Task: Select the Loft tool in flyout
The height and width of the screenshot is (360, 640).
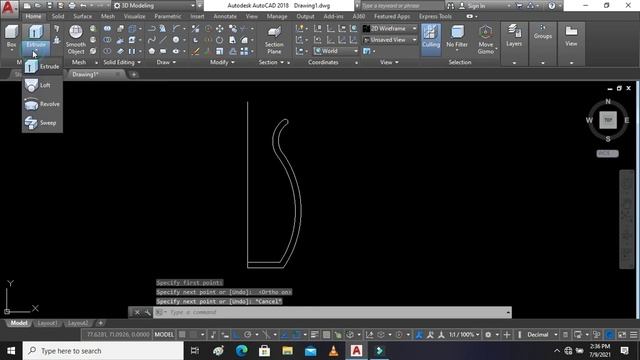Action: click(42, 85)
